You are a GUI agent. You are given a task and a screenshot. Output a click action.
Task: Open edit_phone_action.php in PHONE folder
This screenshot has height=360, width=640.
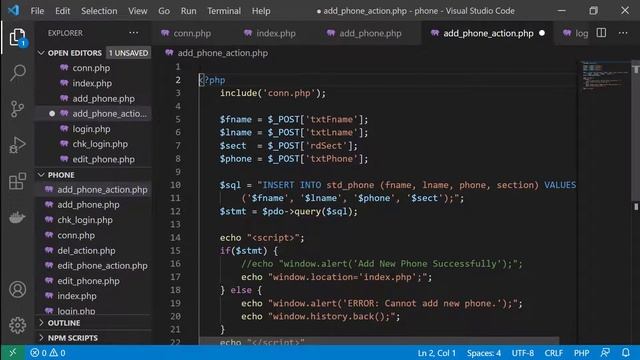click(x=102, y=266)
